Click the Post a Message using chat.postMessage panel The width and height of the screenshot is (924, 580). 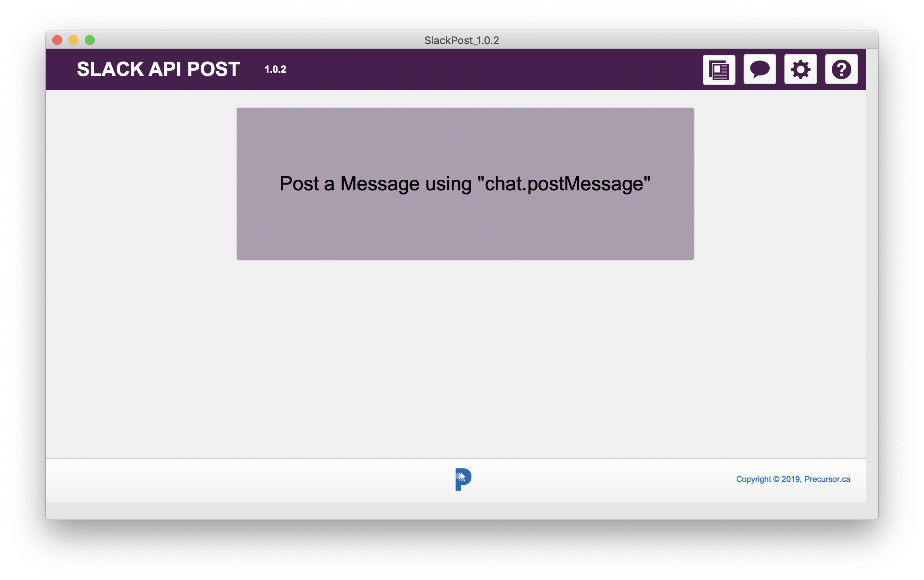(x=465, y=184)
